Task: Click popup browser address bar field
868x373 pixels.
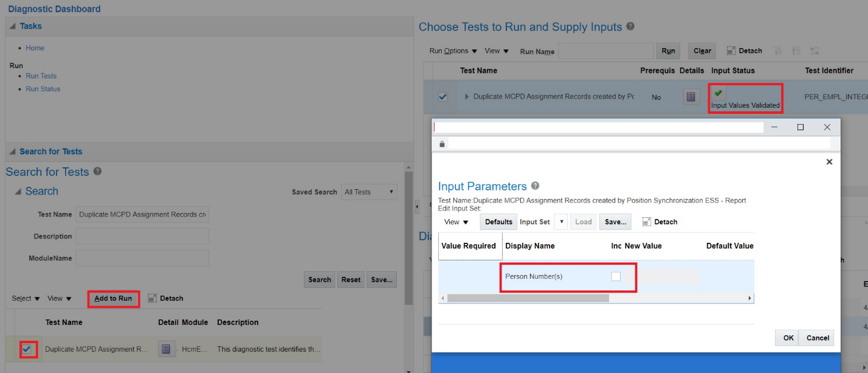Action: (x=639, y=144)
